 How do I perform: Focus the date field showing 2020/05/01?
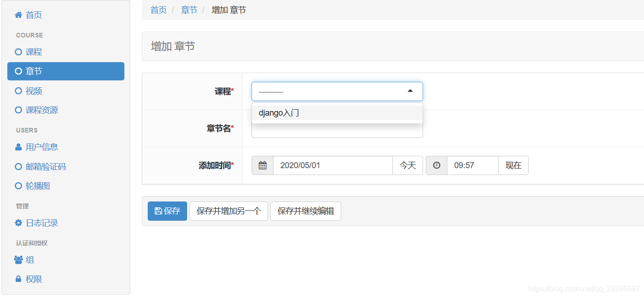click(333, 165)
